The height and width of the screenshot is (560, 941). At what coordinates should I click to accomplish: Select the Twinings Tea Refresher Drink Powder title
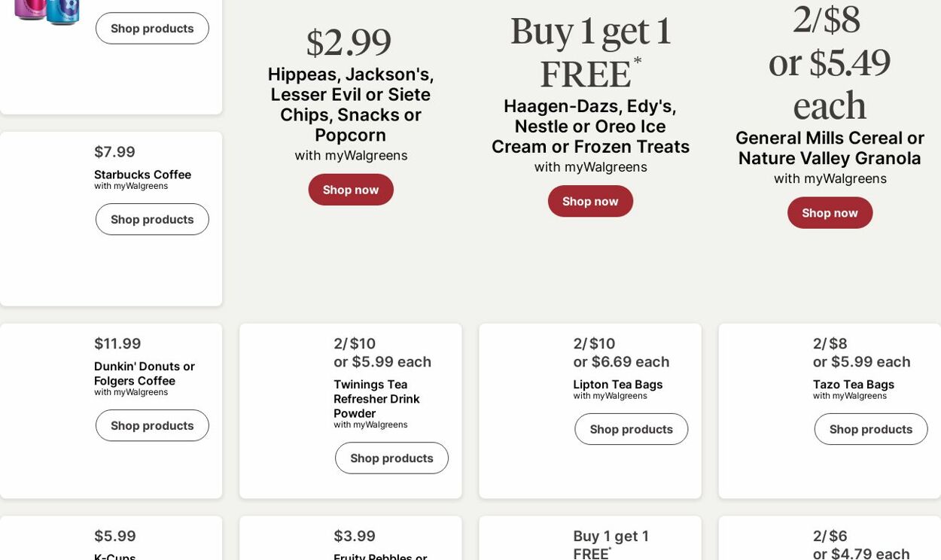tap(376, 398)
